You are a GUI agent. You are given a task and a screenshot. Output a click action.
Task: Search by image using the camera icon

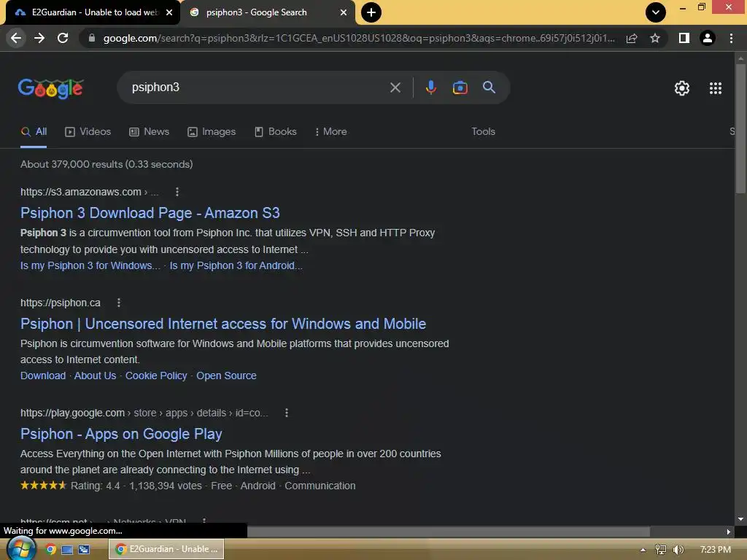(460, 87)
